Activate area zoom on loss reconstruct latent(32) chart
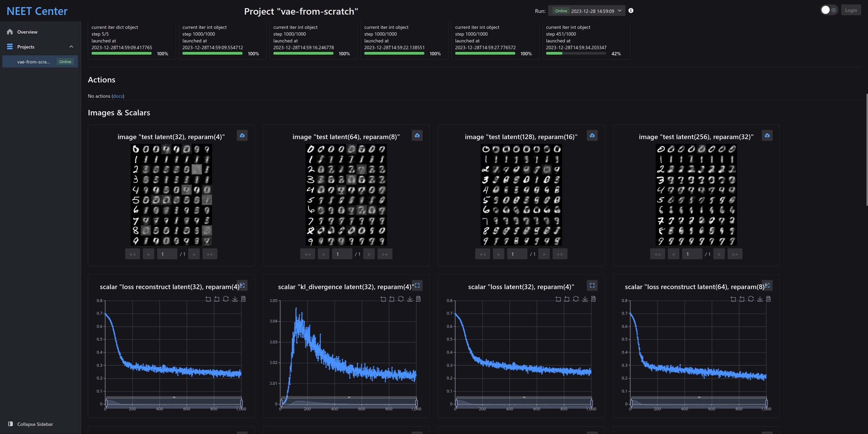 point(208,299)
